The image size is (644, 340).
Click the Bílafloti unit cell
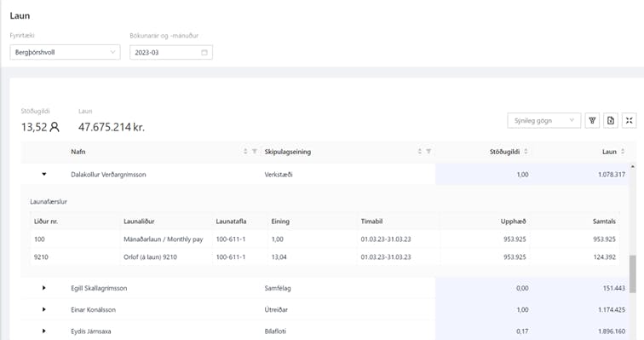(x=275, y=331)
